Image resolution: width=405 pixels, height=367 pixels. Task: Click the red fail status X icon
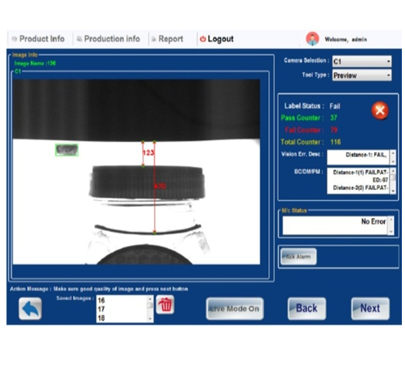[x=380, y=110]
